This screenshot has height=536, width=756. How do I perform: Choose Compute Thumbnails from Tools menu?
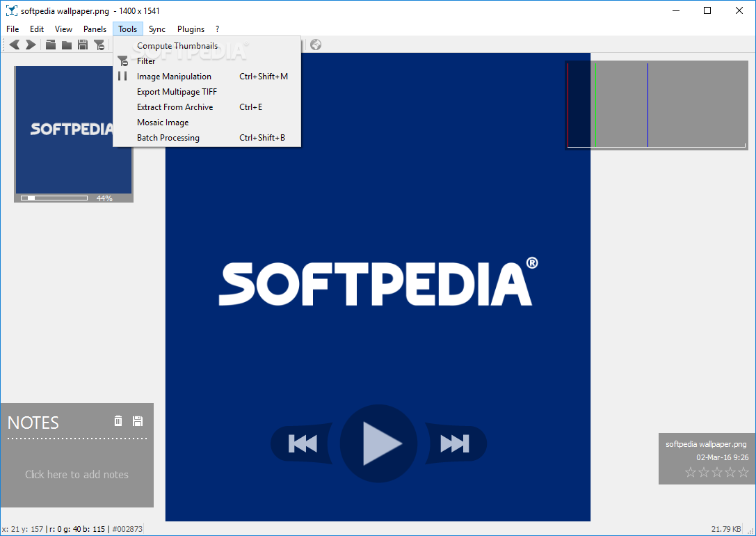click(207, 46)
